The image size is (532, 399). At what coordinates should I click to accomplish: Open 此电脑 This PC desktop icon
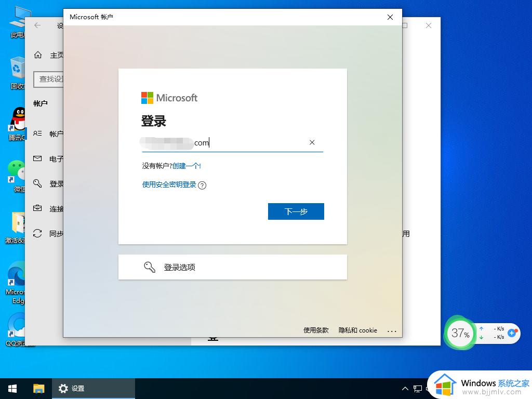pyautogui.click(x=17, y=21)
